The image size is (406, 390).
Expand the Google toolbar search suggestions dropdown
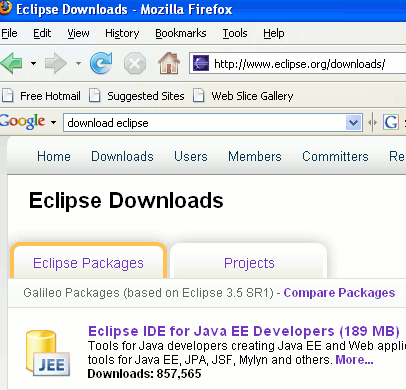(354, 123)
